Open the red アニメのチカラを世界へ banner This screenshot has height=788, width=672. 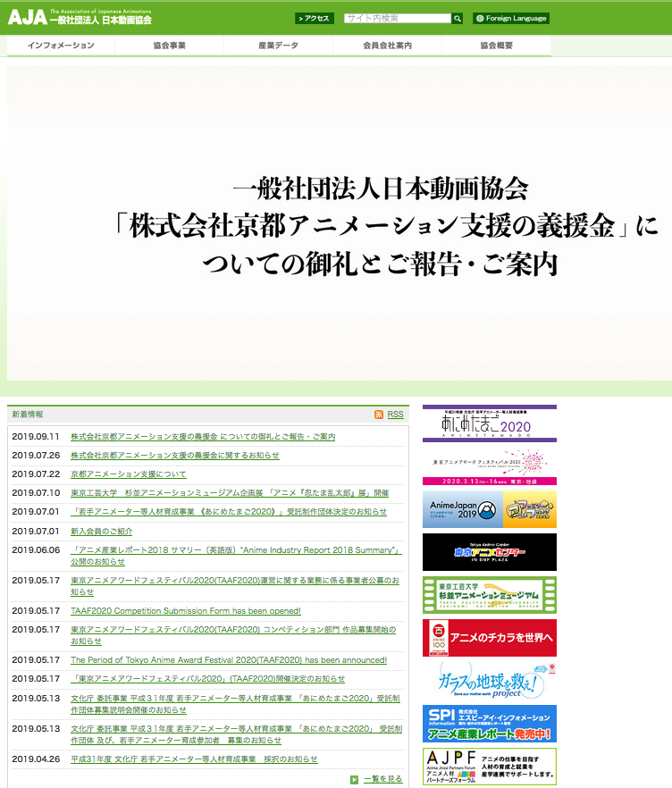(x=490, y=638)
